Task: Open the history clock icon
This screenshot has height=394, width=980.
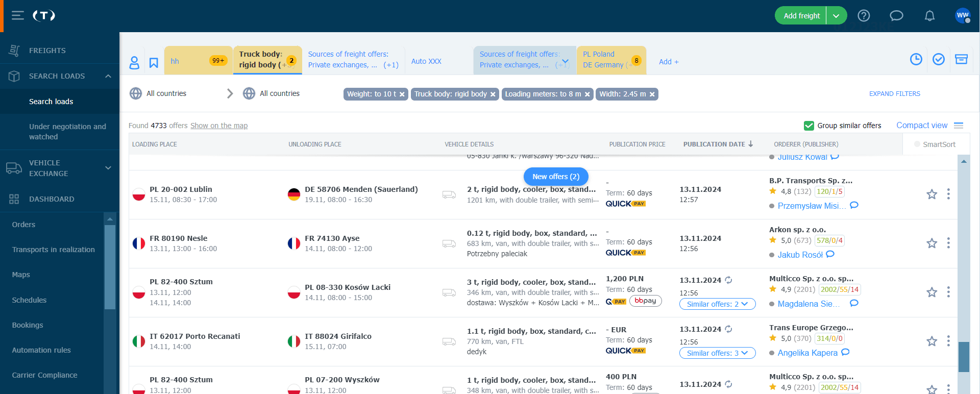Action: [916, 59]
